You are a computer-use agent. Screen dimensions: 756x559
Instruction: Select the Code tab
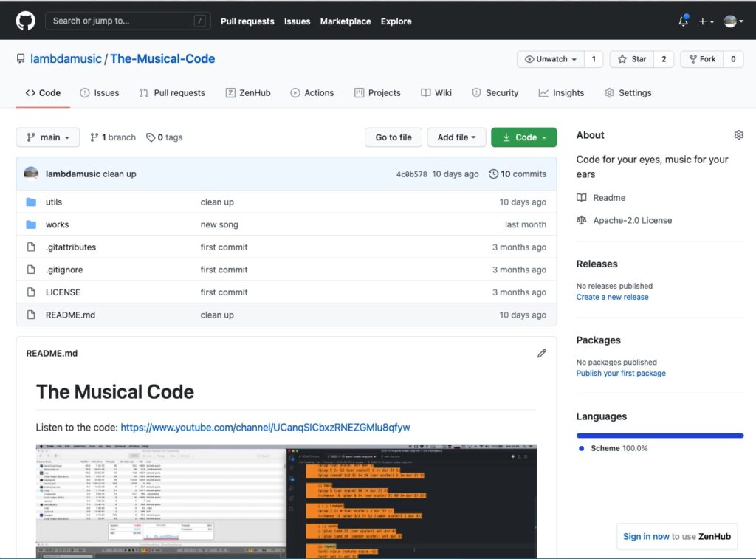point(43,92)
